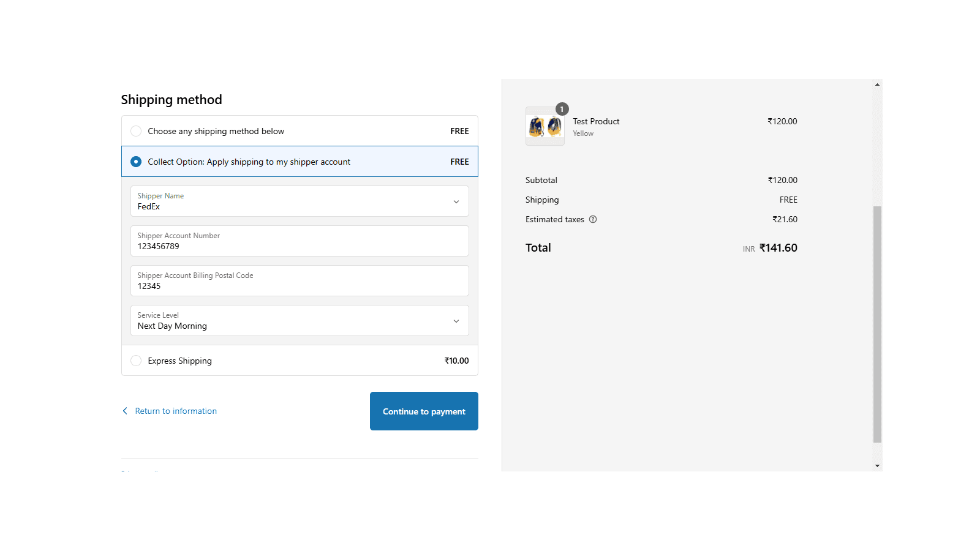Open the Shipper Name dropdown
980x551 pixels.
pyautogui.click(x=299, y=201)
